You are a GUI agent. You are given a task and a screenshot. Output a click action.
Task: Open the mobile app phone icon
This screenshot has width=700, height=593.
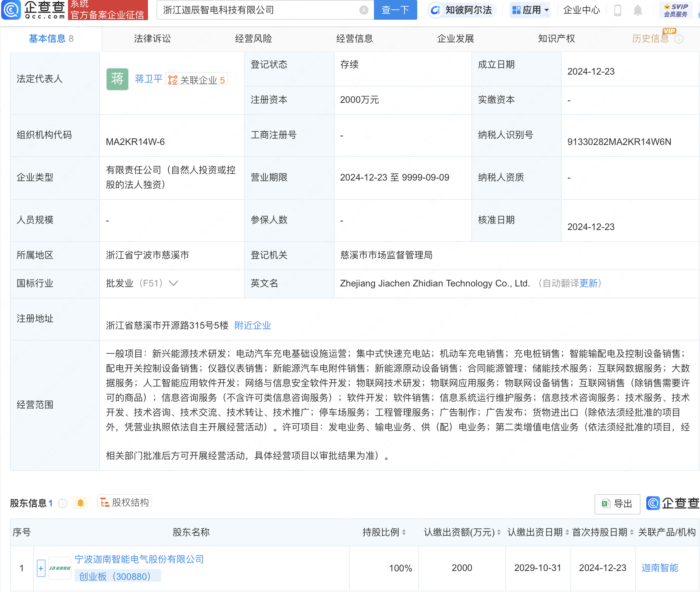coord(617,10)
